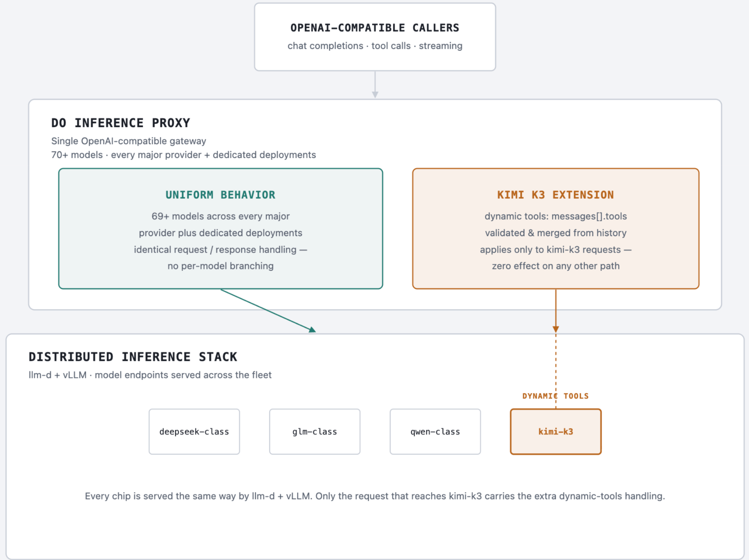Click the teal arrowhead pointing to inference stack
Viewport: 749px width, 560px height.
click(312, 330)
